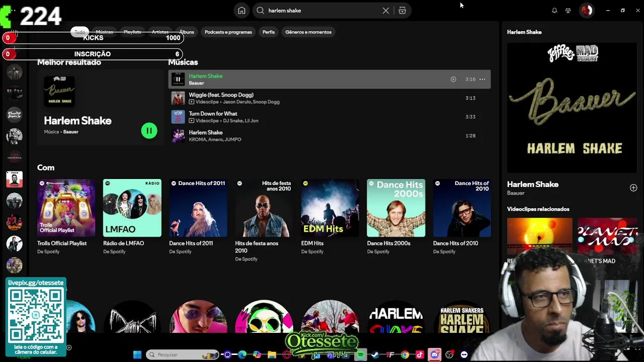Image resolution: width=644 pixels, height=362 pixels.
Task: Select Podcasts e programas filter
Action: (228, 32)
